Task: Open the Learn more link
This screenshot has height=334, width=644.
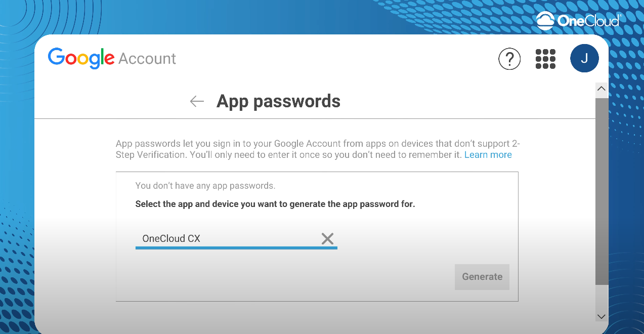Action: tap(488, 155)
